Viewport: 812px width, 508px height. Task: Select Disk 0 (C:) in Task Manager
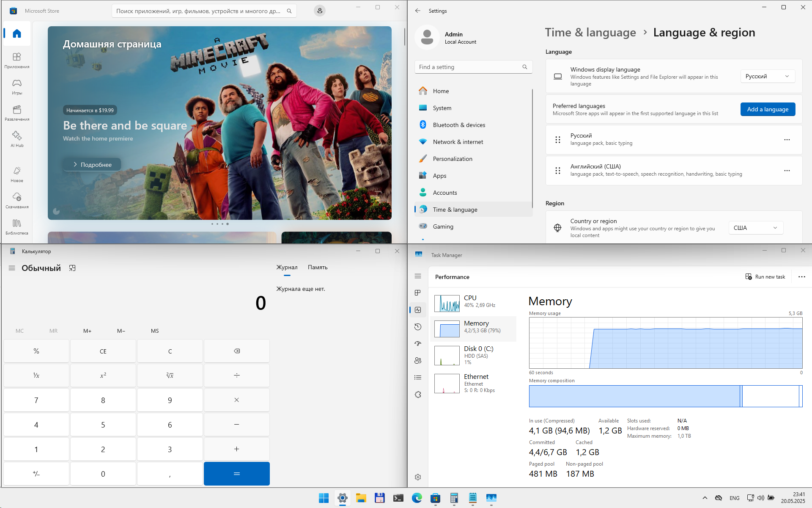[x=473, y=355]
